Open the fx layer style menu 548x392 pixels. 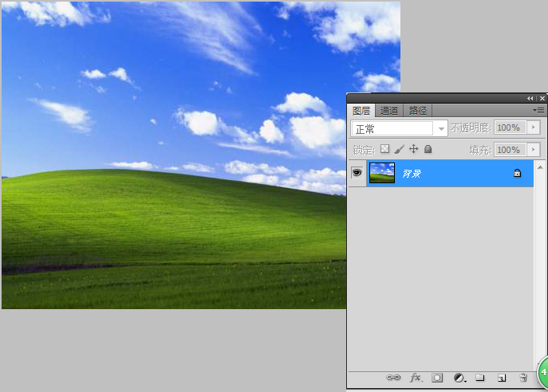tap(416, 378)
